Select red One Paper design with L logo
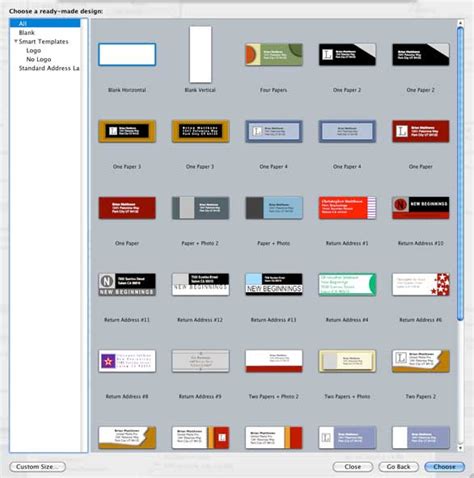This screenshot has height=478, width=474. [421, 131]
